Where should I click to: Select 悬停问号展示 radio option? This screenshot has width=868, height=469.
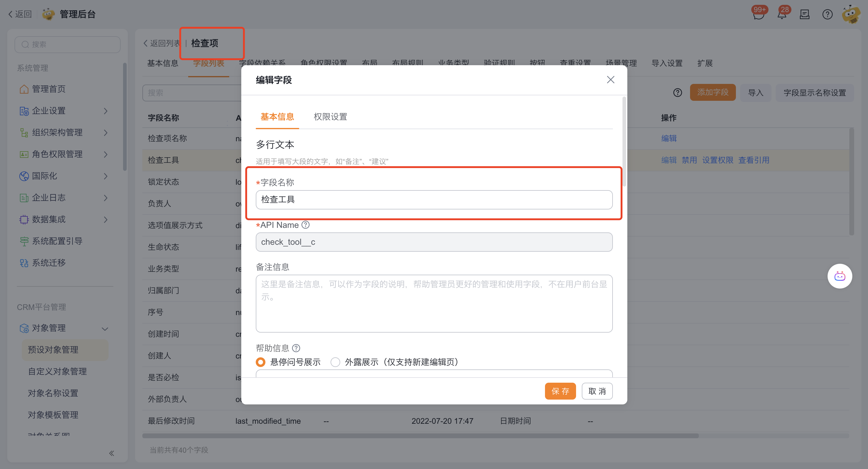[261, 362]
